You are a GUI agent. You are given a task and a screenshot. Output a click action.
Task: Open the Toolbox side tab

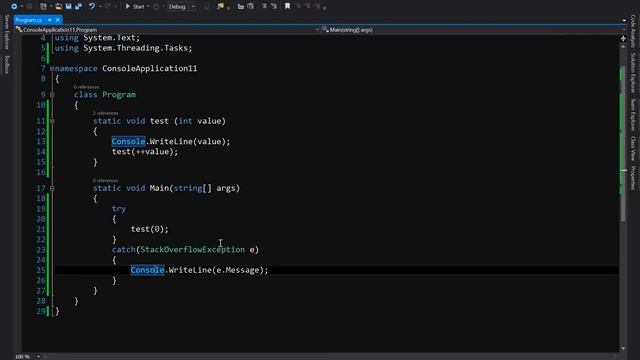7,64
